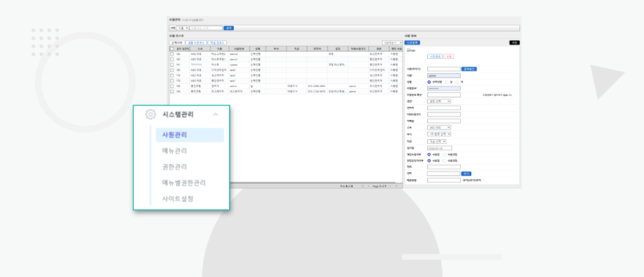Click the 성별 column header in the grid

[257, 48]
